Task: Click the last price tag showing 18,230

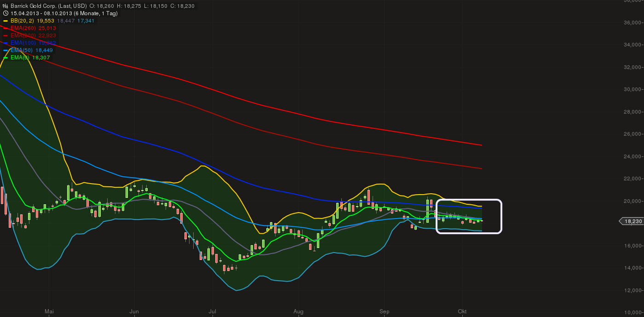Action: click(632, 221)
